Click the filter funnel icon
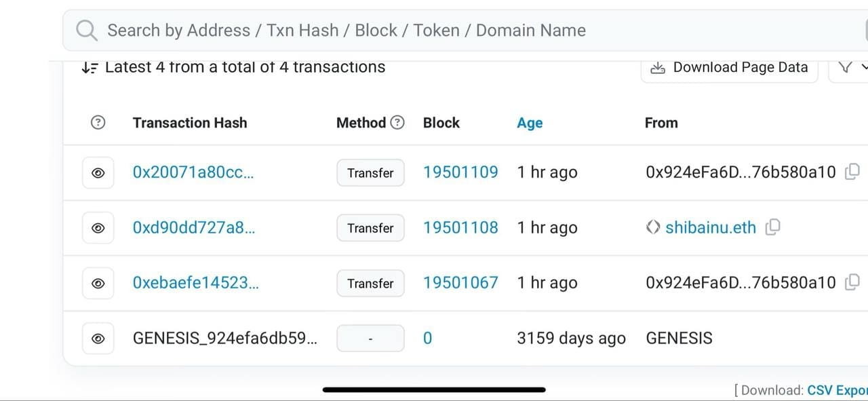 (x=845, y=67)
